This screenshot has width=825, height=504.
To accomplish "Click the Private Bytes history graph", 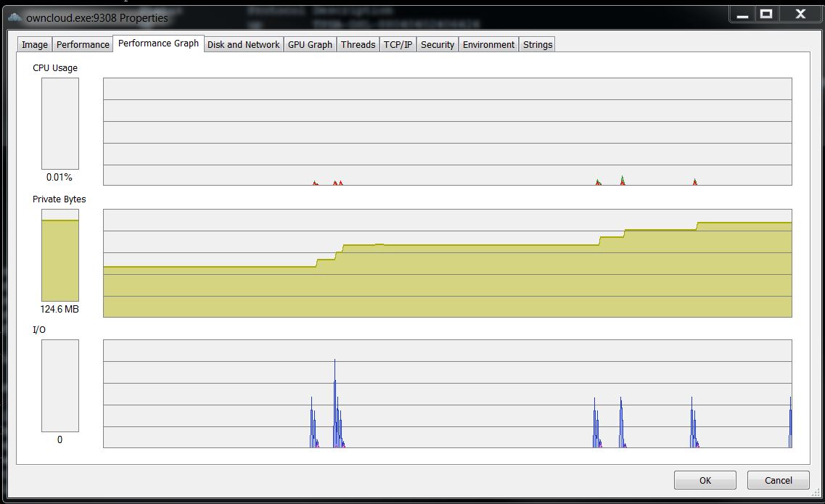I will point(447,263).
